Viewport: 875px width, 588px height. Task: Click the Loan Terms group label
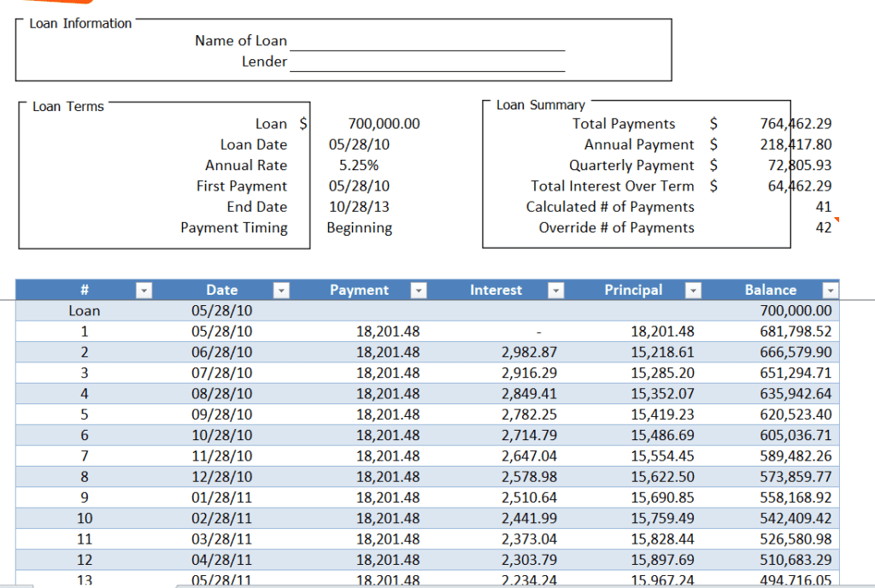click(x=68, y=107)
